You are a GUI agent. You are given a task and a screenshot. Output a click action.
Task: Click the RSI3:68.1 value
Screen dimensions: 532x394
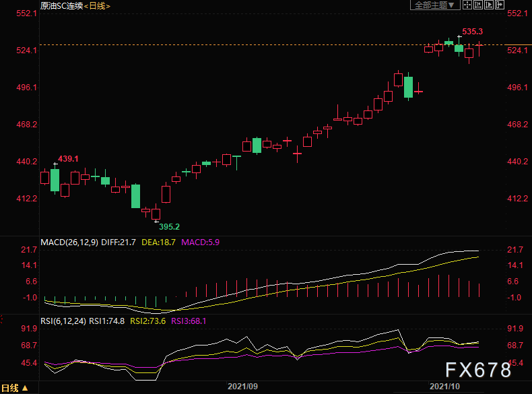click(x=189, y=321)
